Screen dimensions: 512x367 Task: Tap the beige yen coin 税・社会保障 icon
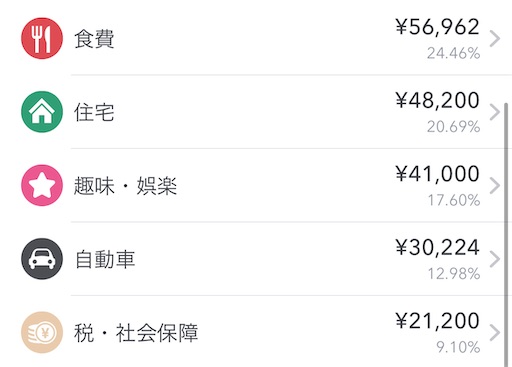[x=42, y=332]
